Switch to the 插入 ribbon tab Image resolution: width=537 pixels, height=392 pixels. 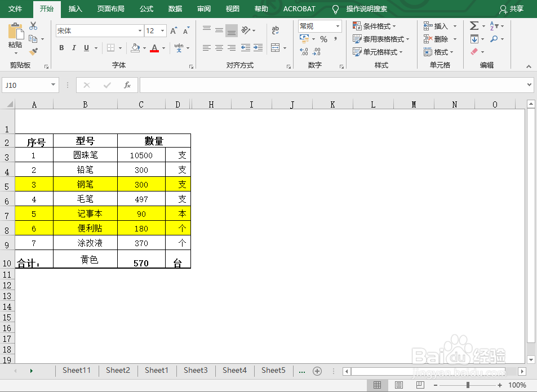(x=76, y=8)
